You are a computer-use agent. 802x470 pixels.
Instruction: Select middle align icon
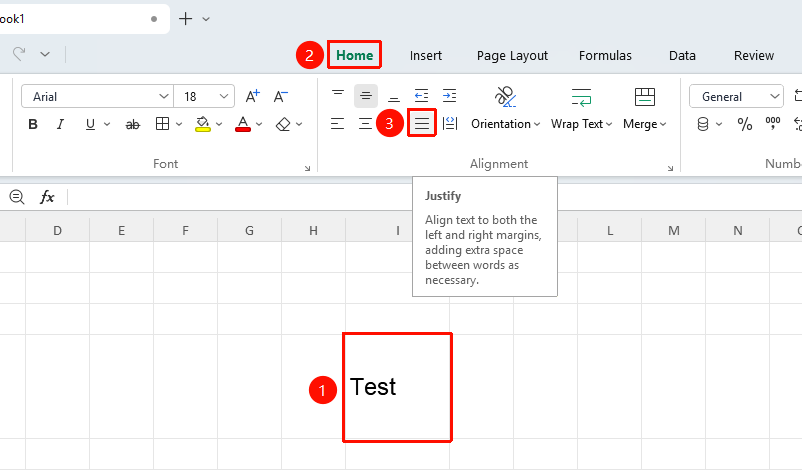[366, 96]
